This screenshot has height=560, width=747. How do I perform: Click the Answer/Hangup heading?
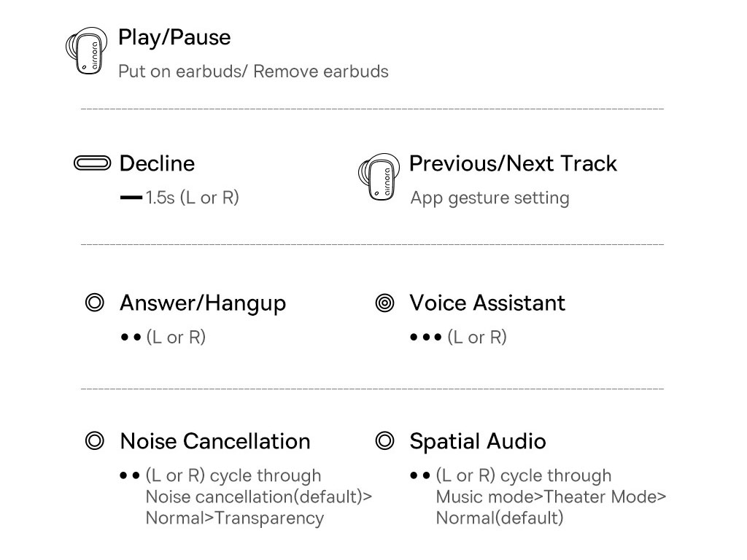(x=203, y=303)
